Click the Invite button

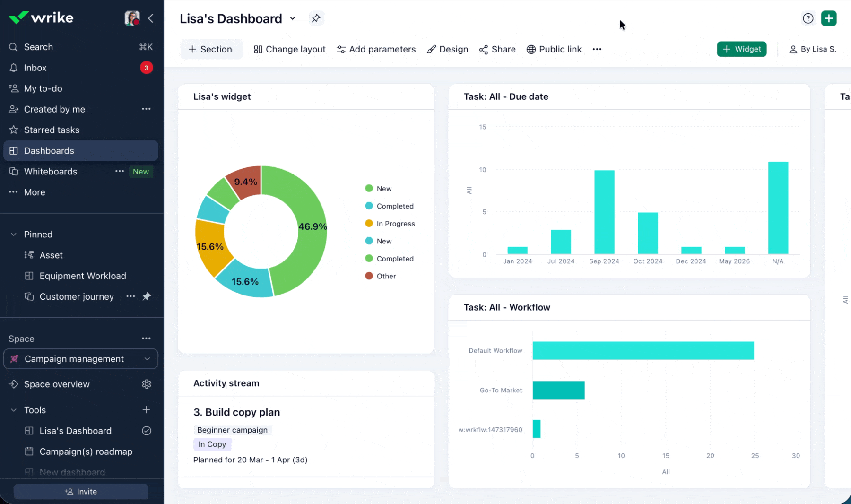click(81, 492)
